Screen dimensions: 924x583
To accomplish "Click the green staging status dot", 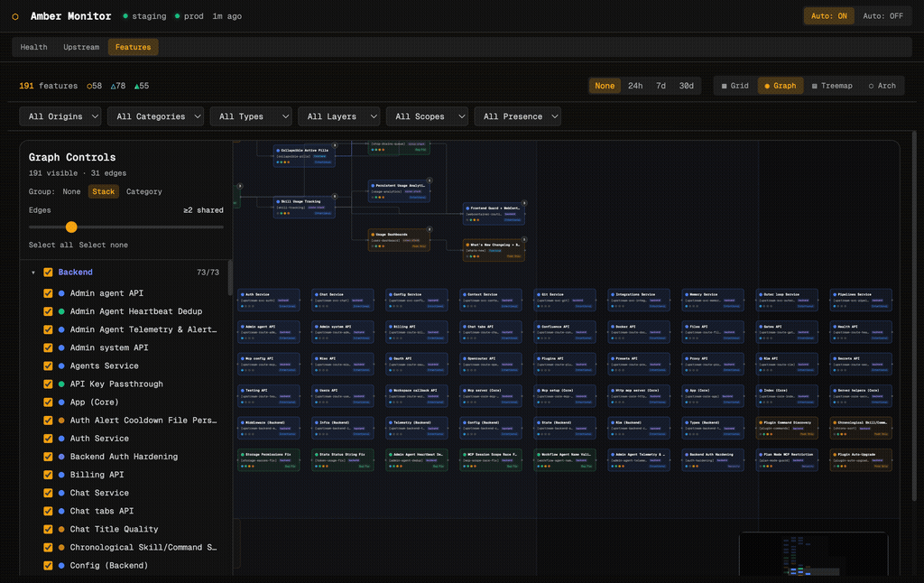I will pyautogui.click(x=125, y=16).
